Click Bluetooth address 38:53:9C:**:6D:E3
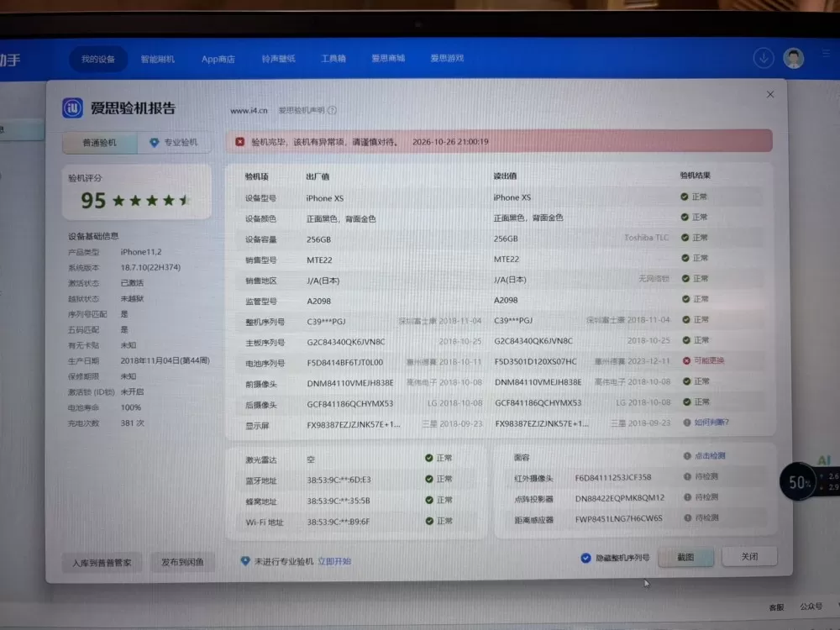This screenshot has height=630, width=840. [x=339, y=480]
